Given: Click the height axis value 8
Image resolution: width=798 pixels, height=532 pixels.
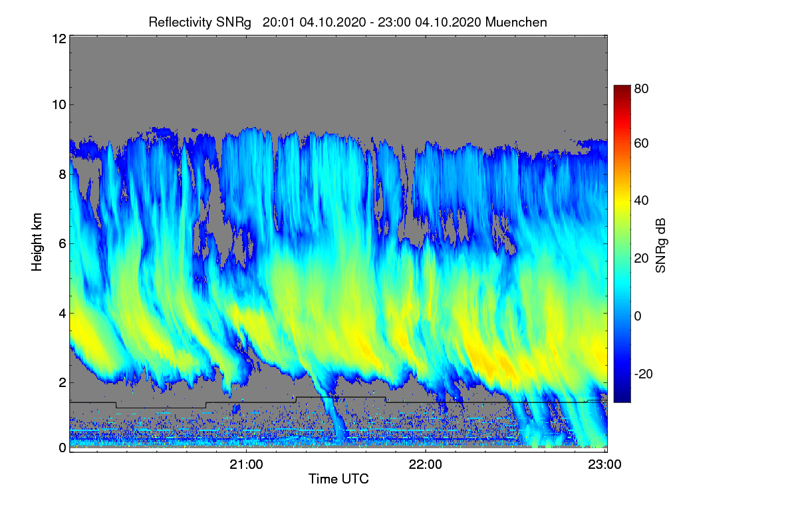Looking at the screenshot, I should coord(61,174).
